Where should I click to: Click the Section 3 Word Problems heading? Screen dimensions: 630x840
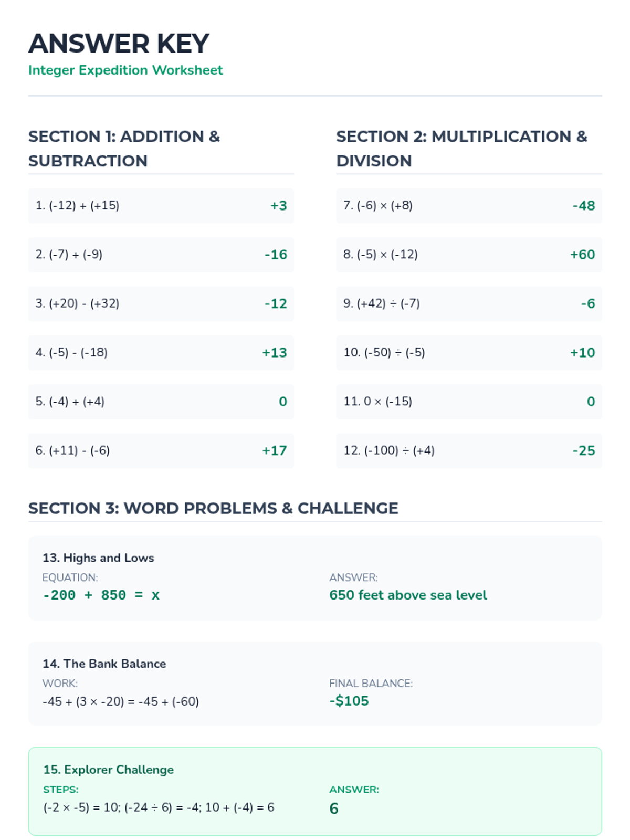[x=213, y=508]
